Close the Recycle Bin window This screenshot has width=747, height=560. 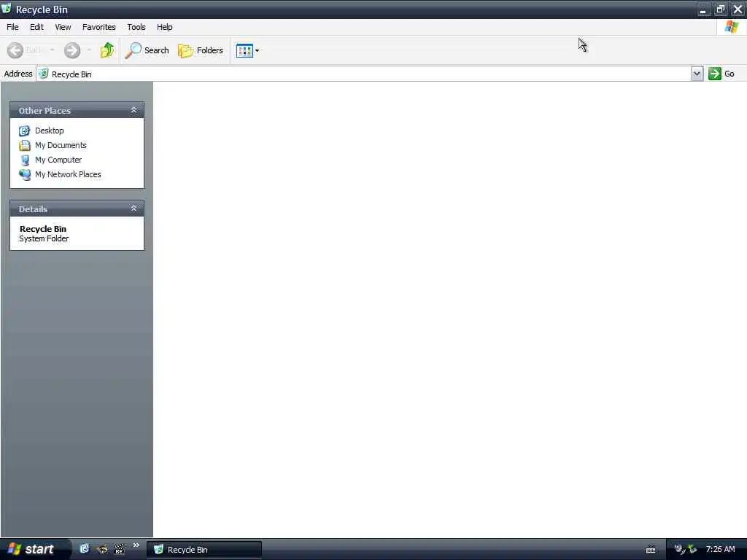click(738, 9)
